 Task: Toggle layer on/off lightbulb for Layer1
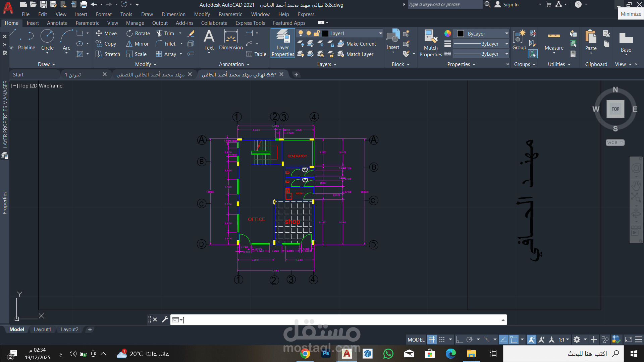tap(301, 33)
